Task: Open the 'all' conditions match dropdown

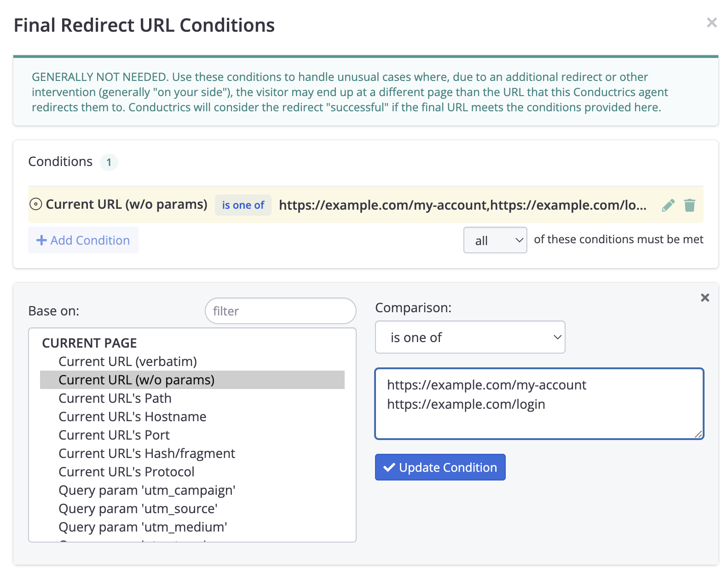Action: point(495,240)
